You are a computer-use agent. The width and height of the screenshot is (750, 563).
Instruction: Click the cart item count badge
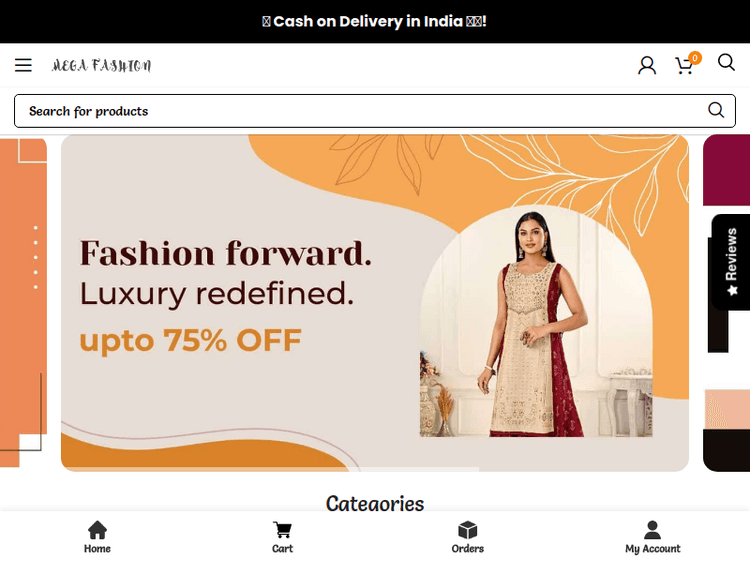(x=695, y=58)
